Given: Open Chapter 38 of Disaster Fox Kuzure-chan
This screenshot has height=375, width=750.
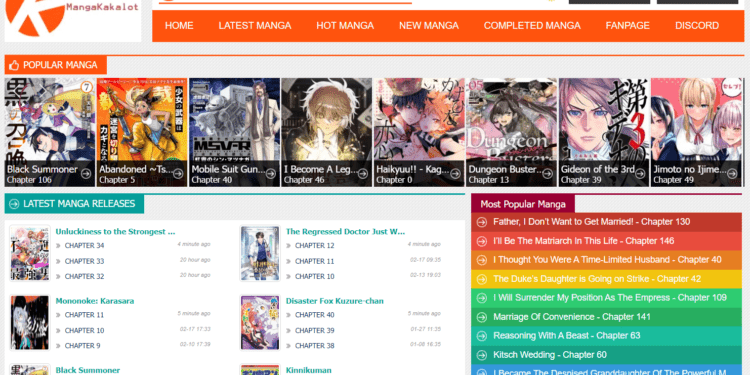Looking at the screenshot, I should 314,346.
